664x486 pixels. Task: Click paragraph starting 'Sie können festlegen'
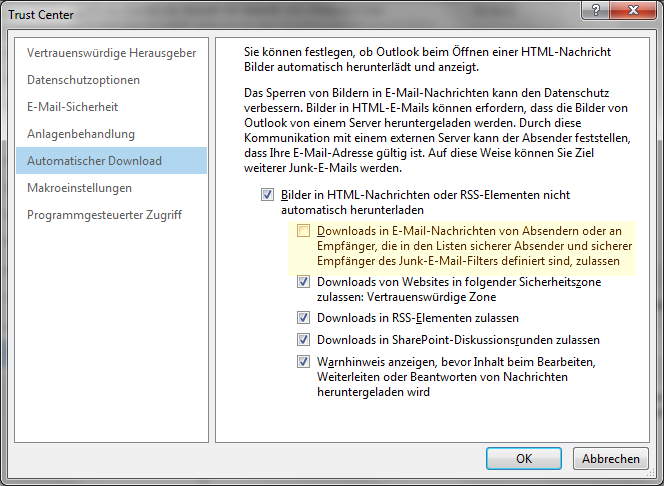[427, 59]
